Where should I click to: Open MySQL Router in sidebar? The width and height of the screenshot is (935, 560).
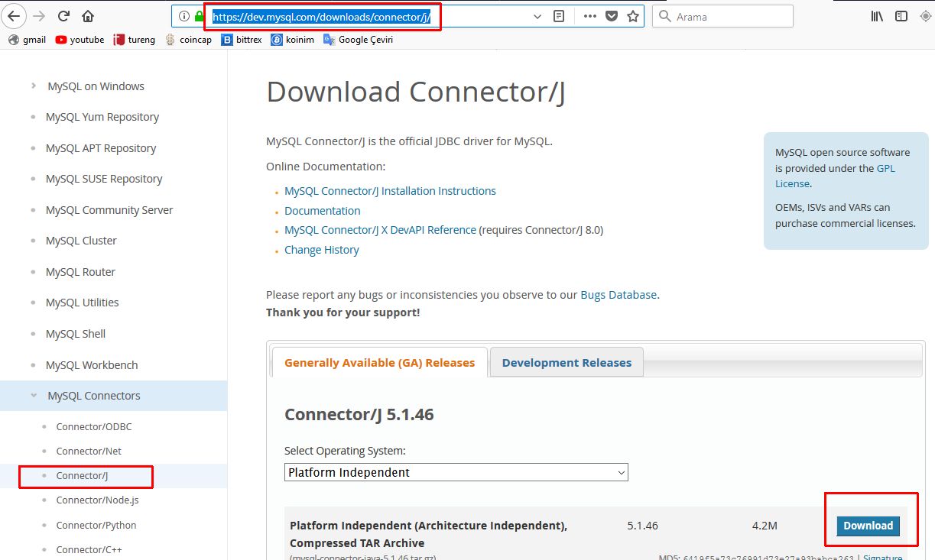click(80, 272)
